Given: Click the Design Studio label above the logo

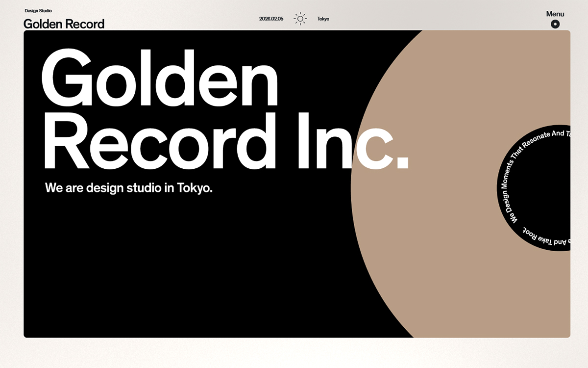Looking at the screenshot, I should click(39, 10).
